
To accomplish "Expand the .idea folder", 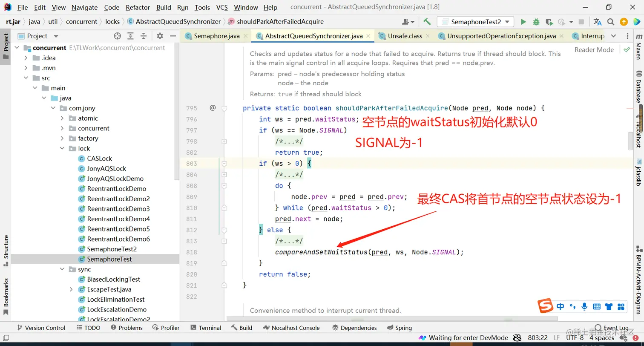I will point(26,58).
